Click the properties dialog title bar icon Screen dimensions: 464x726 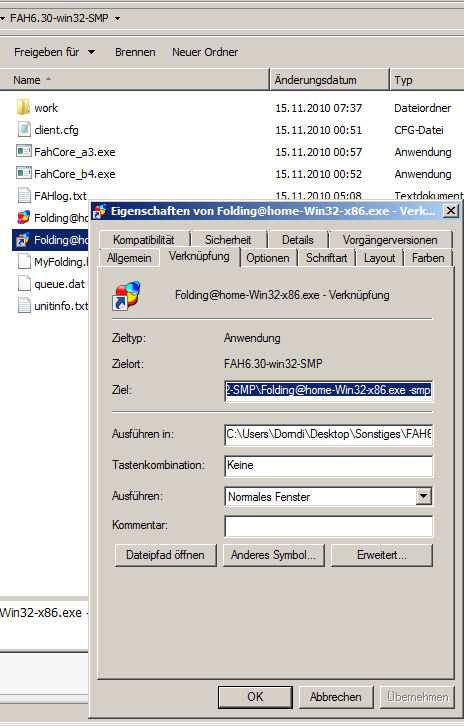tap(99, 211)
